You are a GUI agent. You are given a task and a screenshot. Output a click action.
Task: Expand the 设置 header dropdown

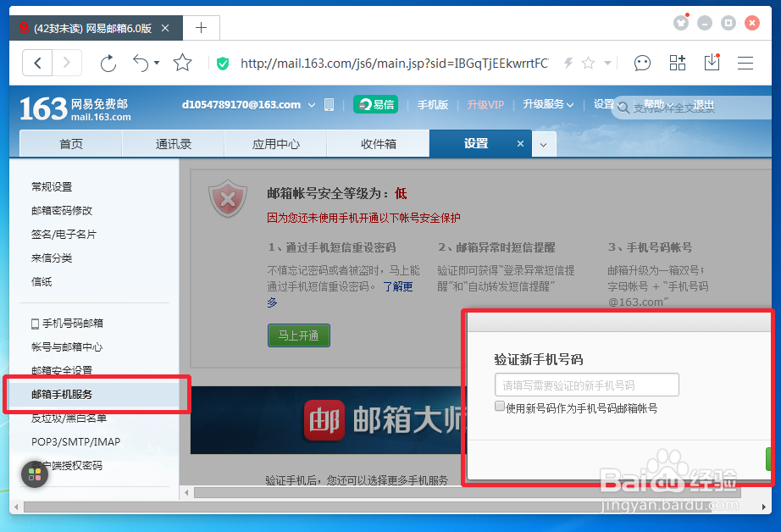(607, 104)
